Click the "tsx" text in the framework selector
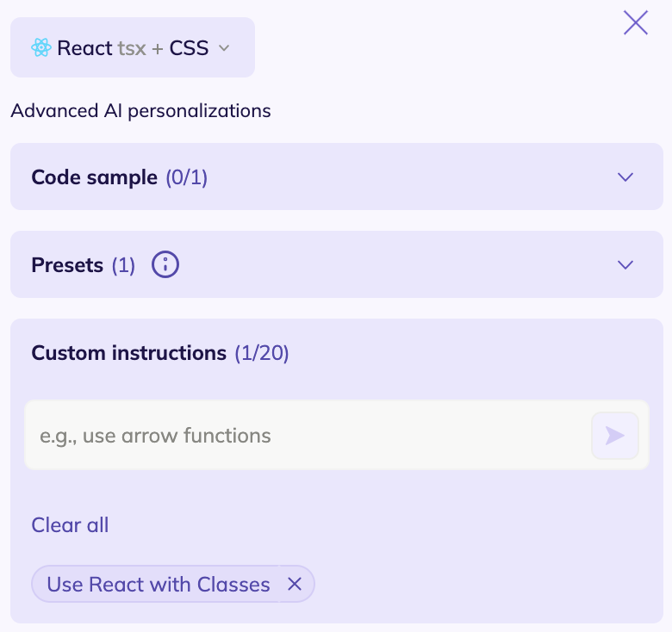672x632 pixels. click(132, 48)
